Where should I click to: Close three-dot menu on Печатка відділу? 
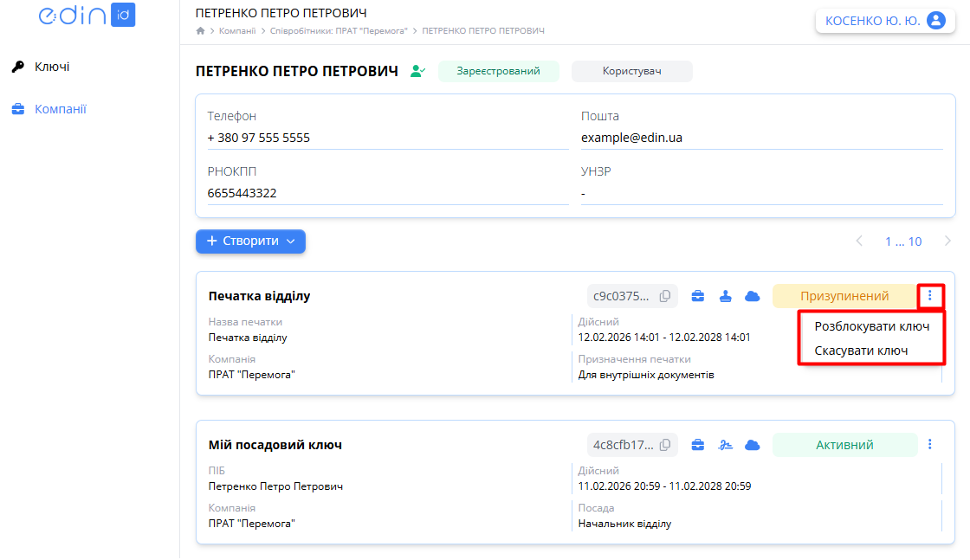tap(930, 296)
